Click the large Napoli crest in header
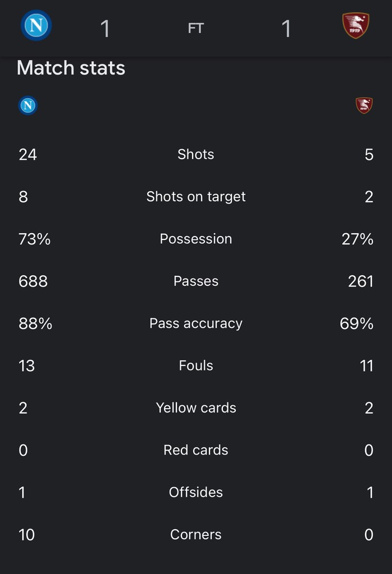 (36, 25)
